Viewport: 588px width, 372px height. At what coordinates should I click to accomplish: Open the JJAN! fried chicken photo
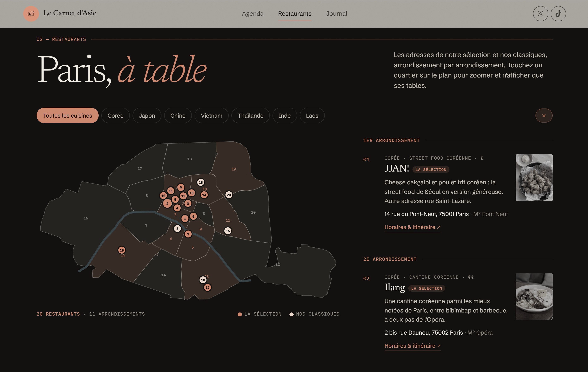tap(534, 178)
